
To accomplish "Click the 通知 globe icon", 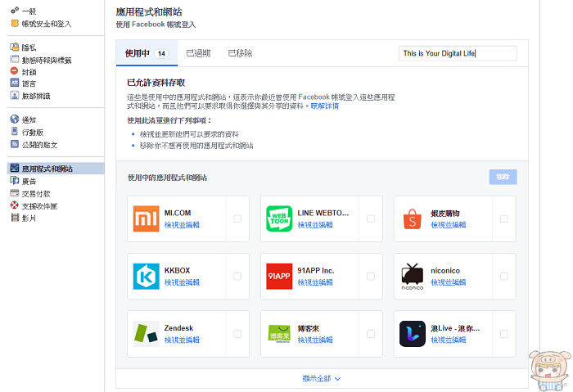I will pyautogui.click(x=15, y=119).
